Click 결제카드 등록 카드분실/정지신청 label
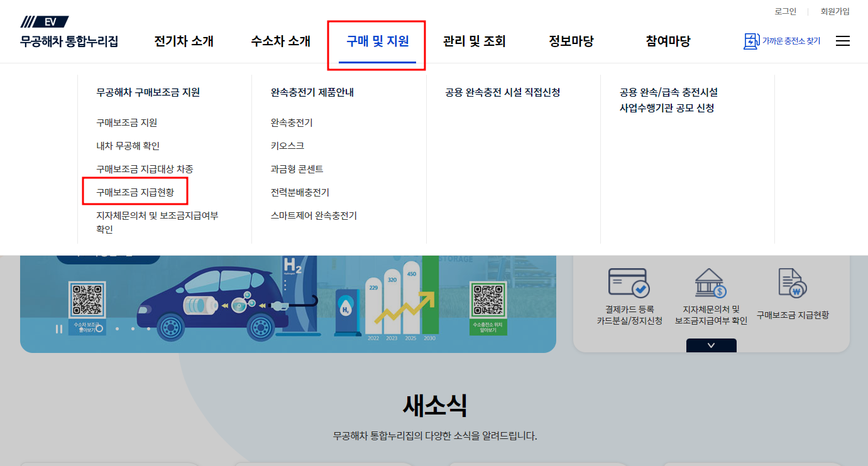The image size is (868, 466). pos(629,315)
